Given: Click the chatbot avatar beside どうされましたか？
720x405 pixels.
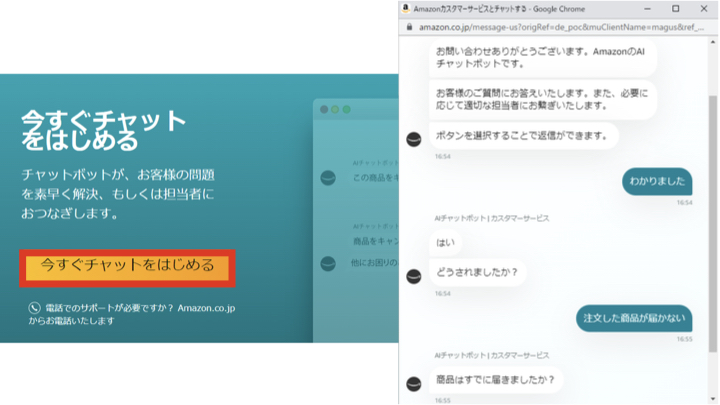Looking at the screenshot, I should tap(414, 276).
